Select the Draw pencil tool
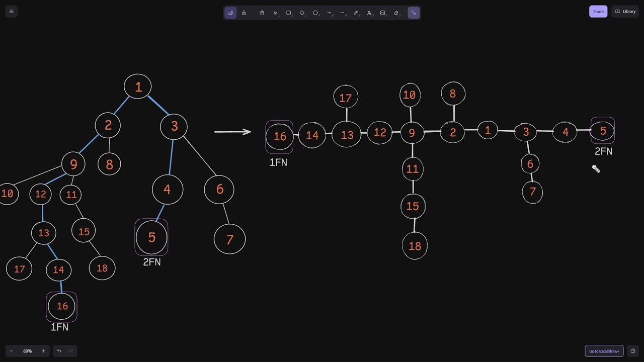The image size is (644, 362). point(356,13)
